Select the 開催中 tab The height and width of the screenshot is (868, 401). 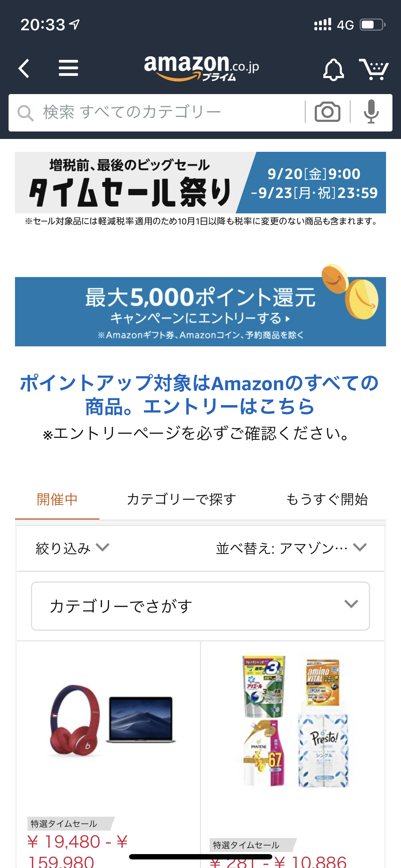click(57, 499)
